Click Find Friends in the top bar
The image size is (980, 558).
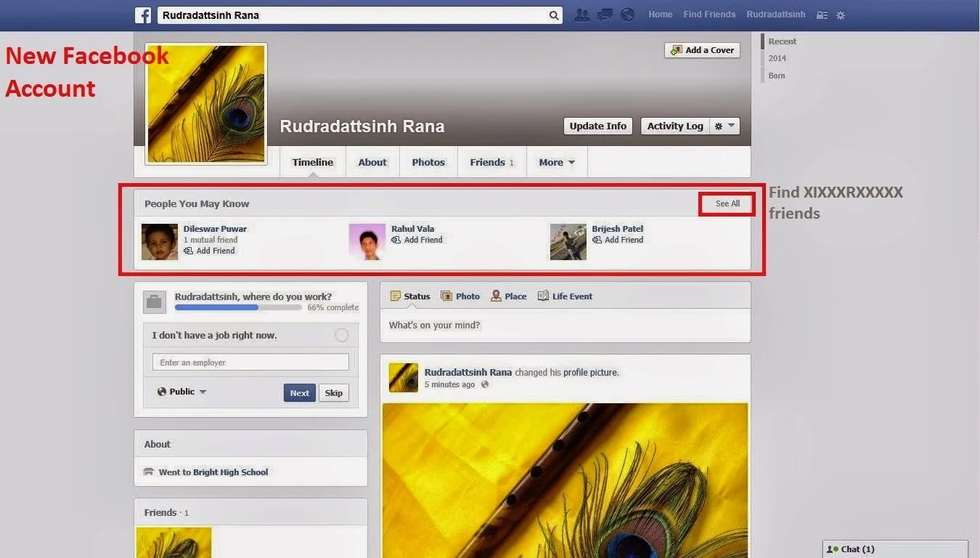(x=709, y=15)
